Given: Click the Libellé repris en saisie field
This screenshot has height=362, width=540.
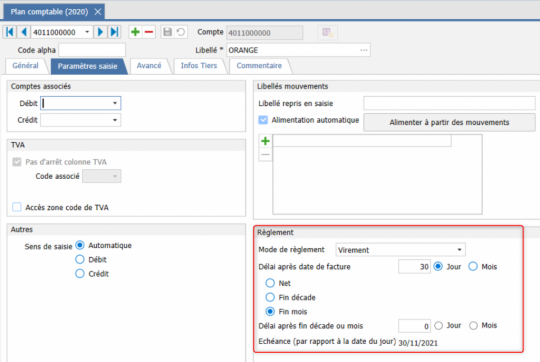Looking at the screenshot, I should point(449,103).
